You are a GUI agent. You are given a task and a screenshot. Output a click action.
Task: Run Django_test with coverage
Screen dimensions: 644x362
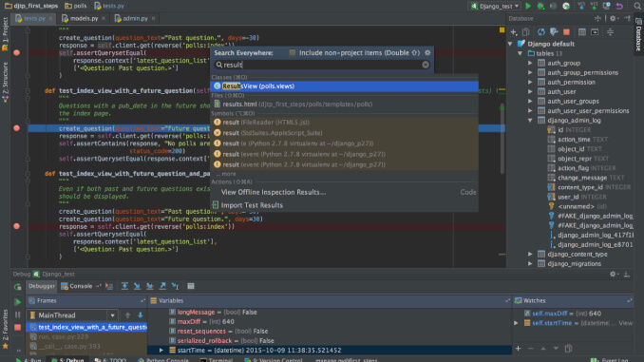click(553, 6)
